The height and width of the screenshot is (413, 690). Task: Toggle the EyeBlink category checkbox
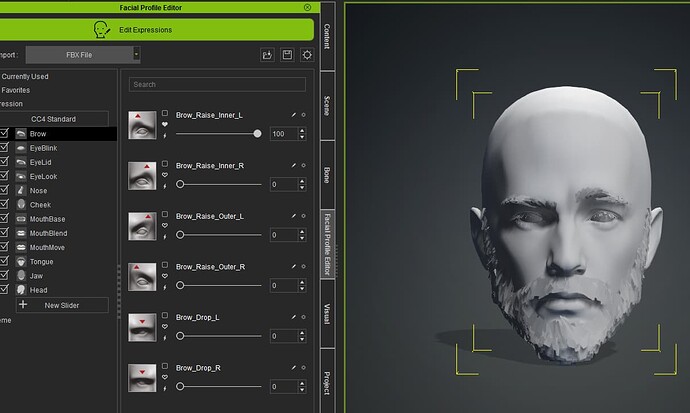(x=4, y=147)
